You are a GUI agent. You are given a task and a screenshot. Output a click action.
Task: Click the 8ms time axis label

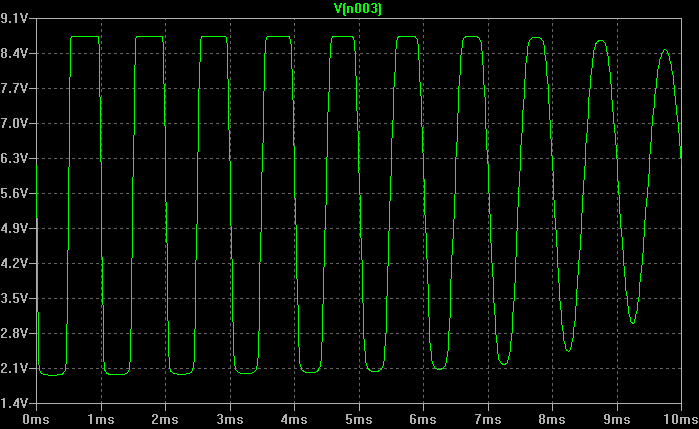tap(552, 419)
